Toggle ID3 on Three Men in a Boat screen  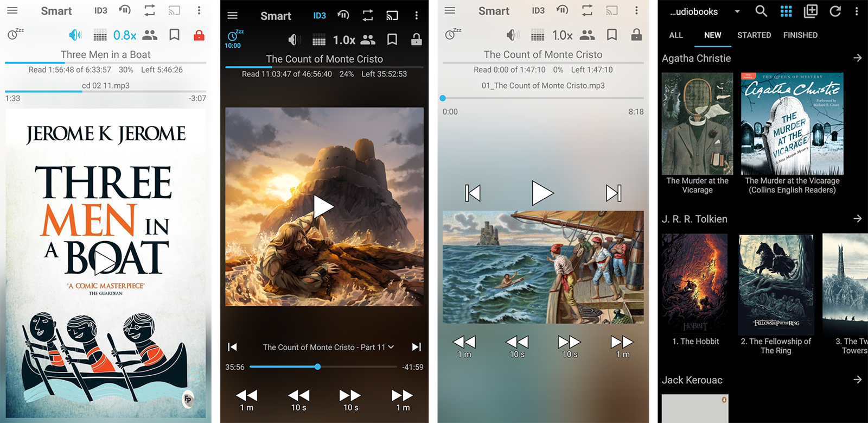(101, 11)
